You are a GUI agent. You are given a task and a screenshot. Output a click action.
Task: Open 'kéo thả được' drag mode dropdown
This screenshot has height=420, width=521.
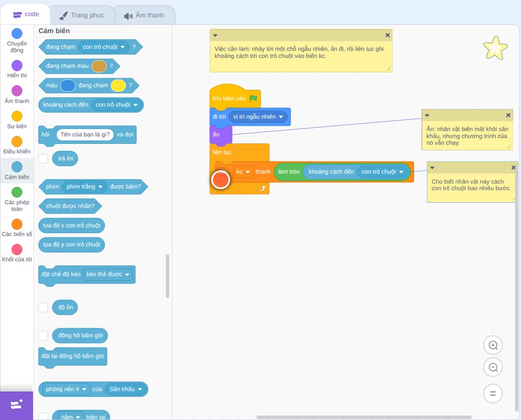coord(108,275)
